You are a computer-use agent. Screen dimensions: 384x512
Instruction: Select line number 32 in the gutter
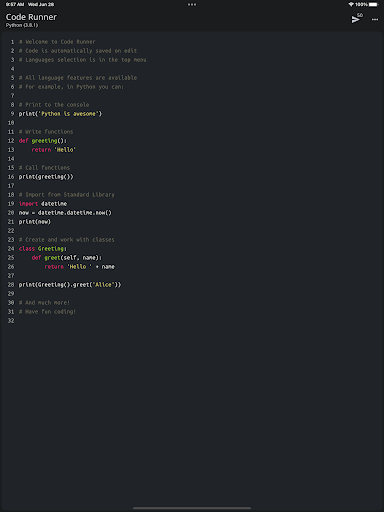point(11,321)
